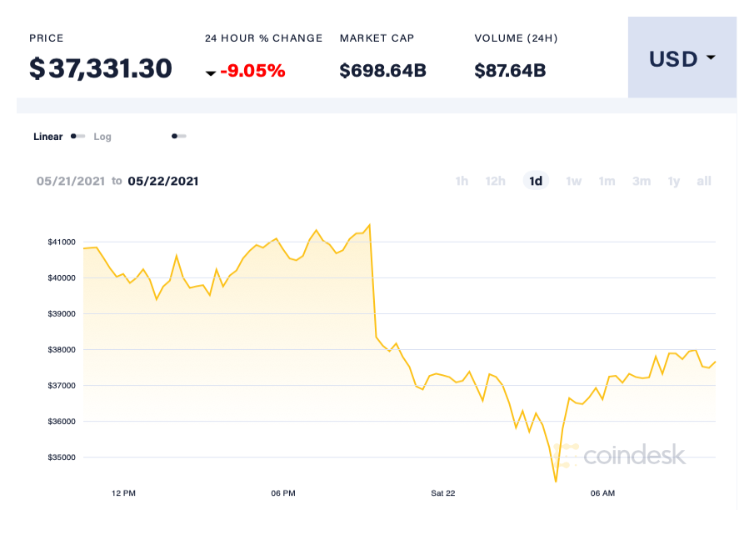Open the USD currency selector
The image size is (754, 560).
point(682,58)
